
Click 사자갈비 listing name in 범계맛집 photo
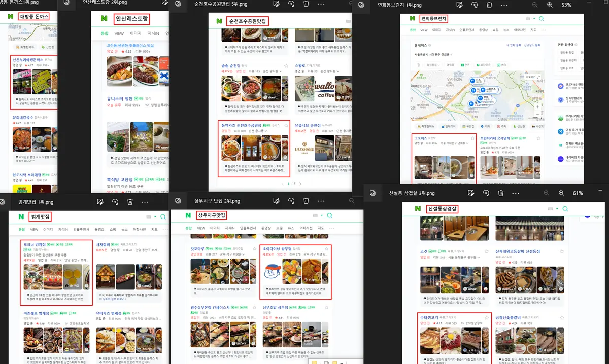coord(104,244)
